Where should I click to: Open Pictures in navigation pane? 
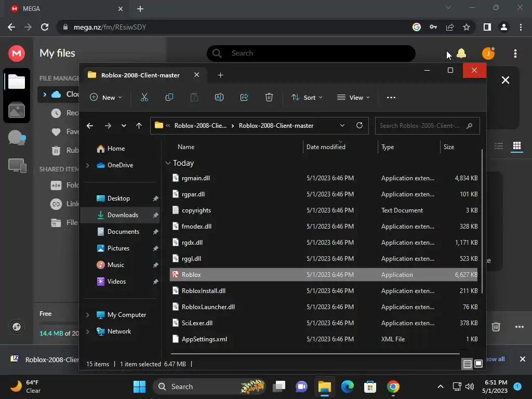point(118,248)
